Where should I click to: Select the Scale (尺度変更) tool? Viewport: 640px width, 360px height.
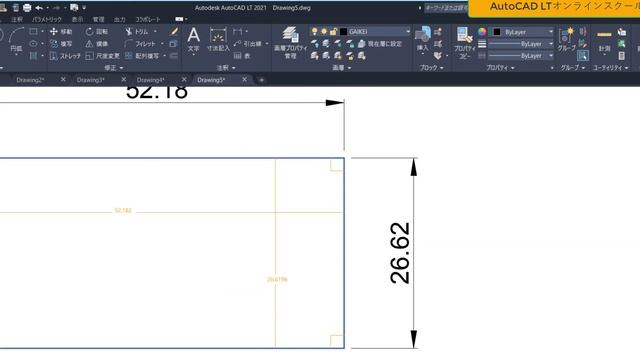point(102,56)
